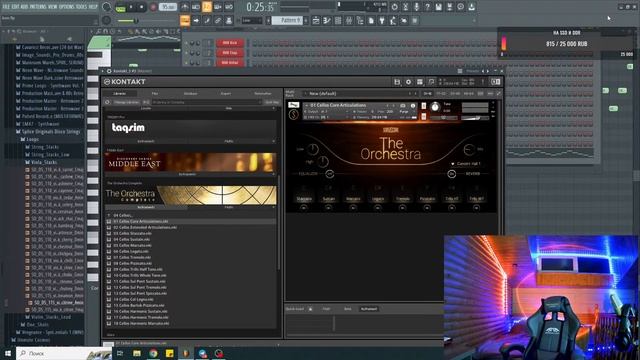Screen dimensions: 640x360
Task: Toggle power button under Staccato articulation
Action: (x=304, y=208)
